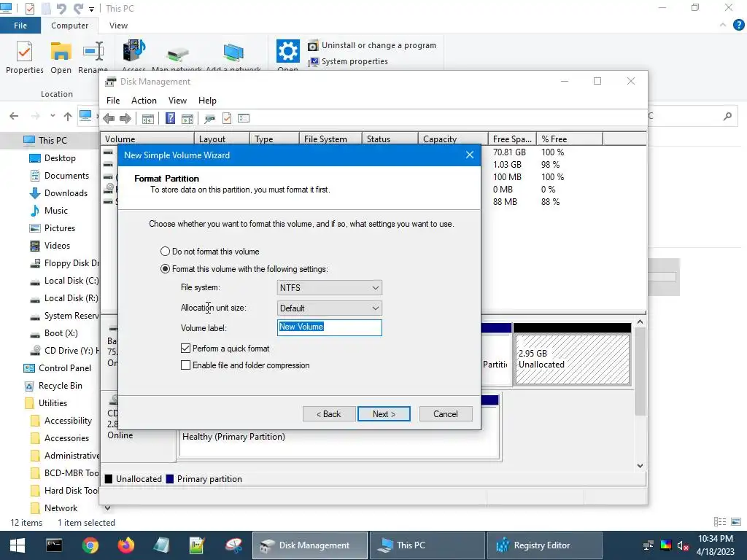Switch to Computer ribbon tab
Screen dimensions: 747x560
tap(69, 26)
